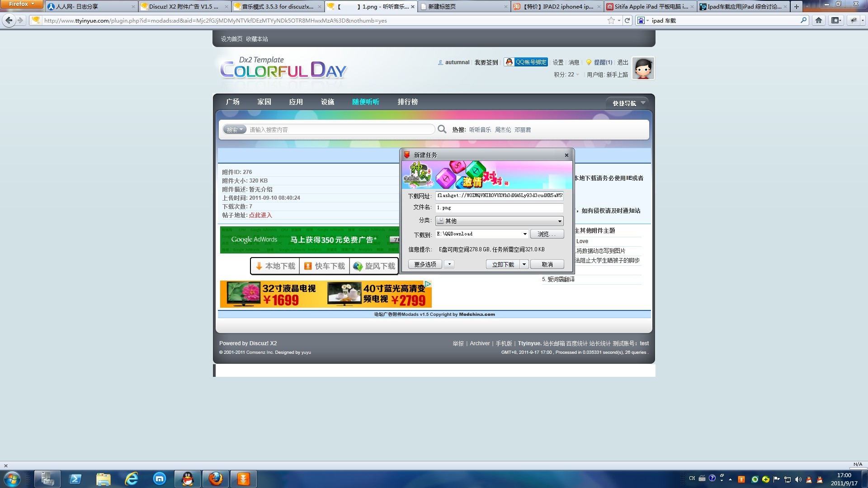The width and height of the screenshot is (868, 488).
Task: Click the 本地下载 button
Action: (275, 266)
